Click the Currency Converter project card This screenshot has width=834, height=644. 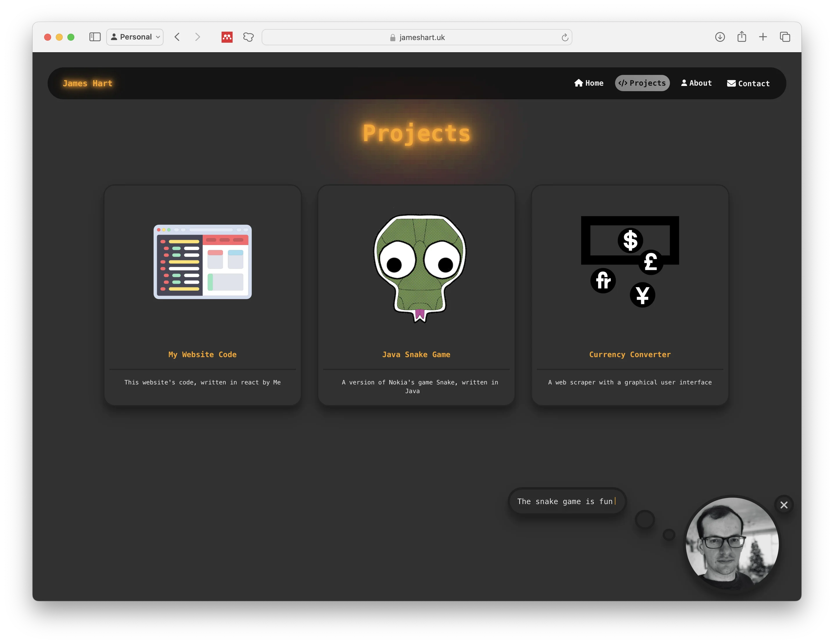point(630,294)
